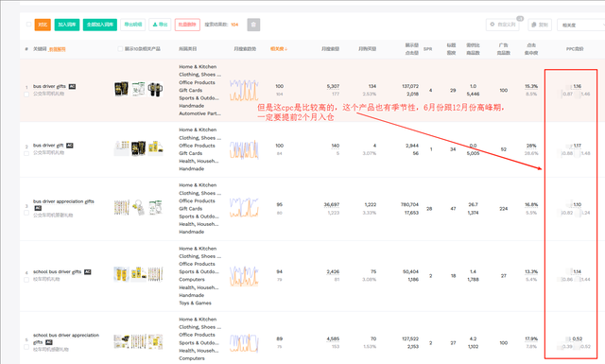Open trend chart for school bus driver gifts
605x364 pixels.
pos(244,276)
